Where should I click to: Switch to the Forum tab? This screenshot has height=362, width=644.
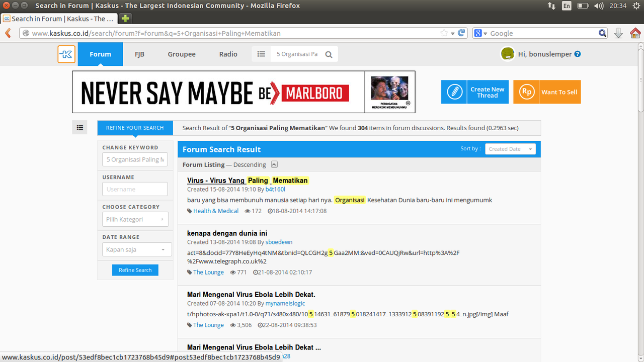tap(100, 54)
